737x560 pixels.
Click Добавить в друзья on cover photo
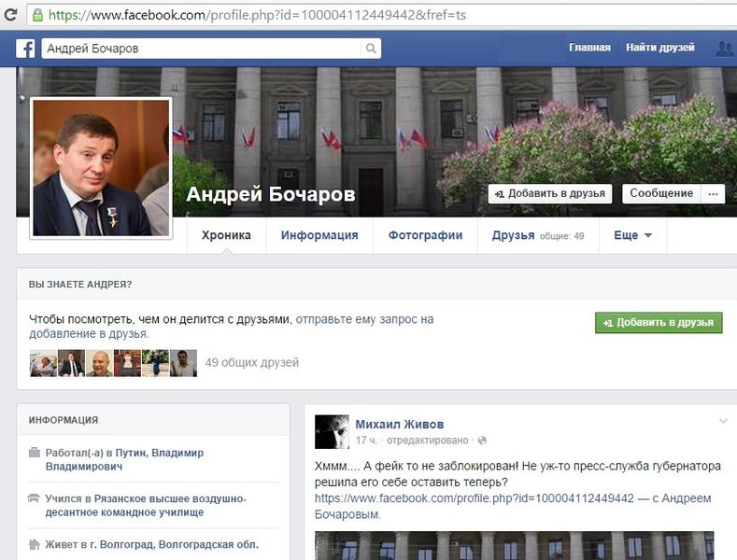pos(550,193)
